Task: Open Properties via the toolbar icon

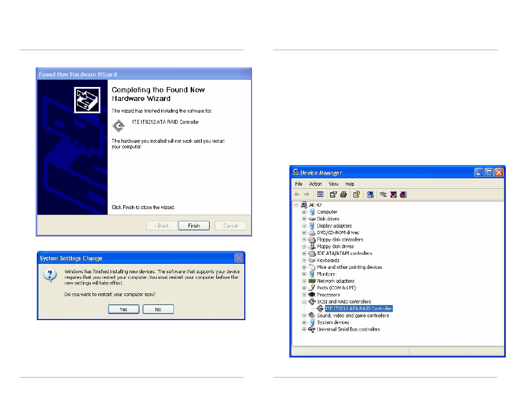Action: 333,195
